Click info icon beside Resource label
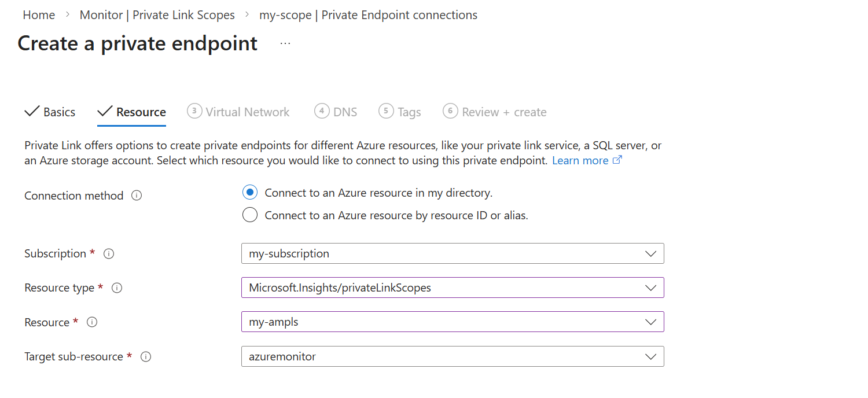Screen dimensions: 868x398 [92, 322]
